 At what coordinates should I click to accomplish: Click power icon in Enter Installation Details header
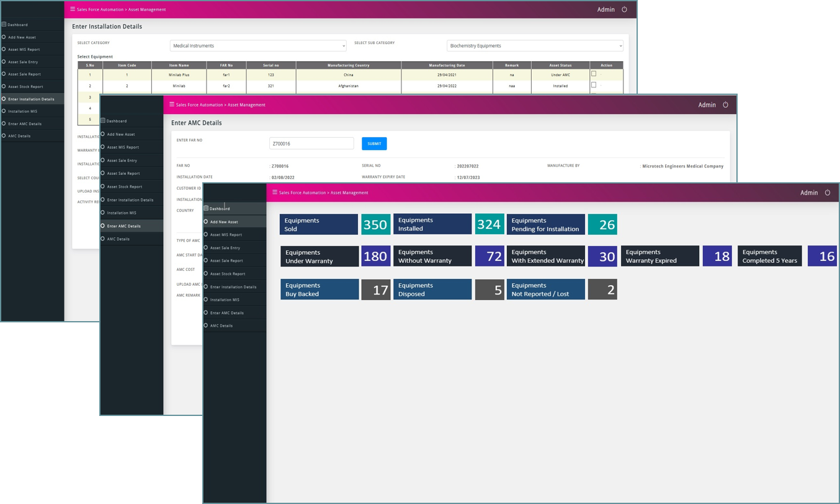[624, 9]
